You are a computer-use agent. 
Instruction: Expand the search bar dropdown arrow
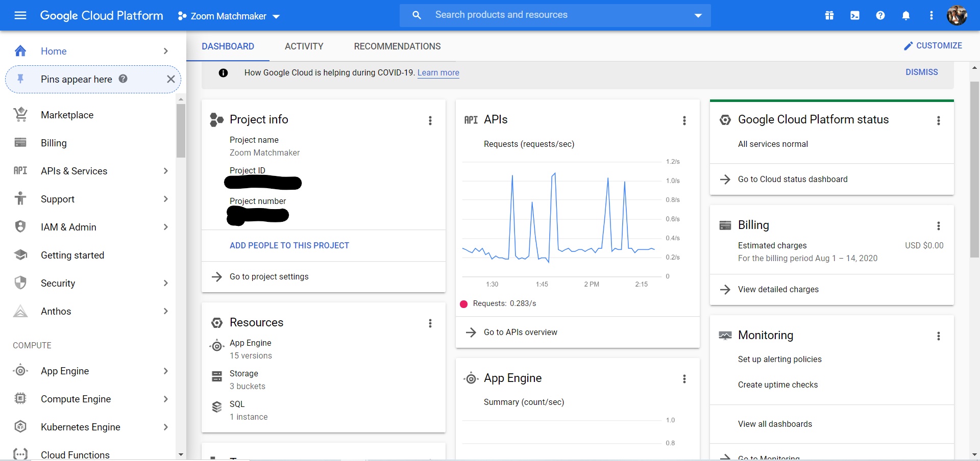pos(698,16)
